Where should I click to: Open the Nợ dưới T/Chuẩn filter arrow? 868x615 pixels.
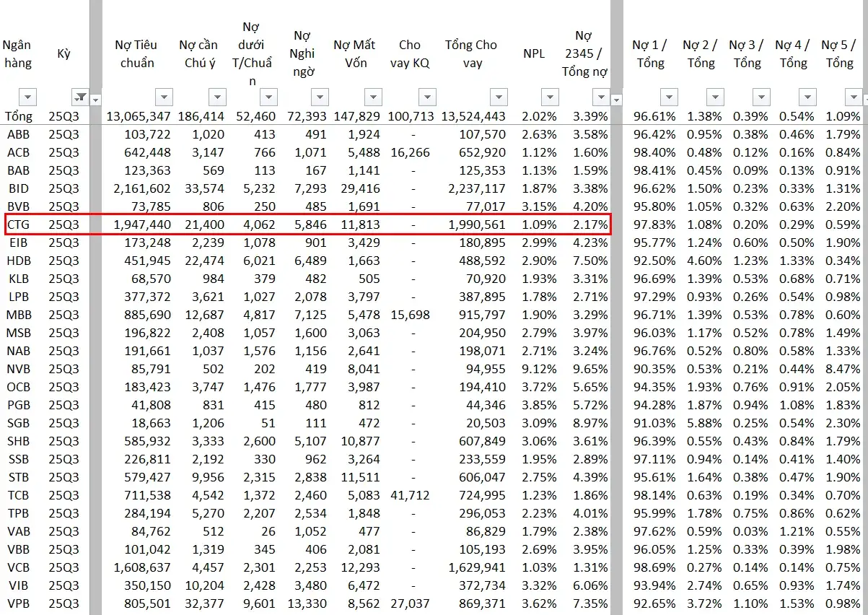pyautogui.click(x=268, y=97)
